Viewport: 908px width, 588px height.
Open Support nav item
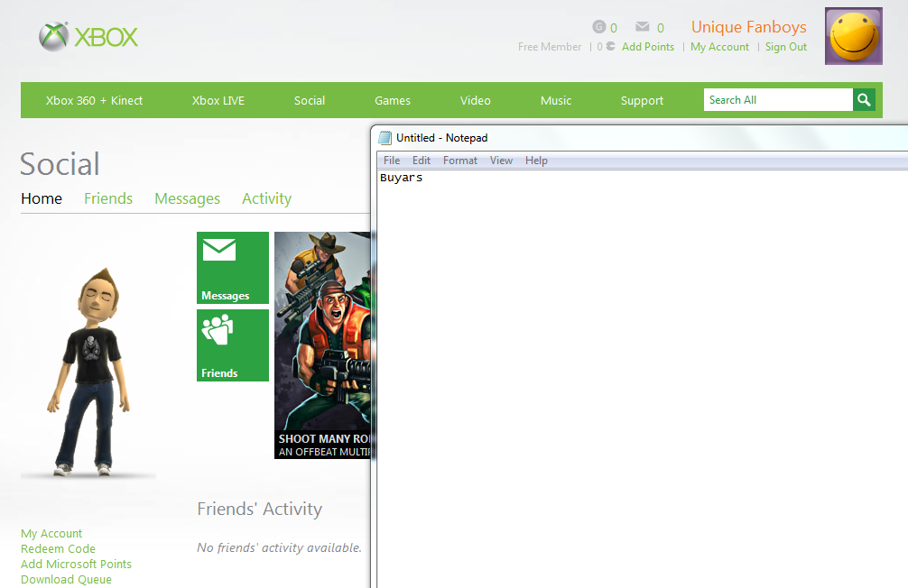point(642,101)
